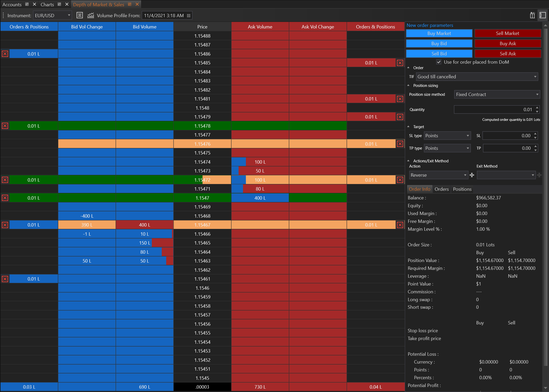This screenshot has width=549, height=392.
Task: Toggle Use for order placed from DoM
Action: 439,62
